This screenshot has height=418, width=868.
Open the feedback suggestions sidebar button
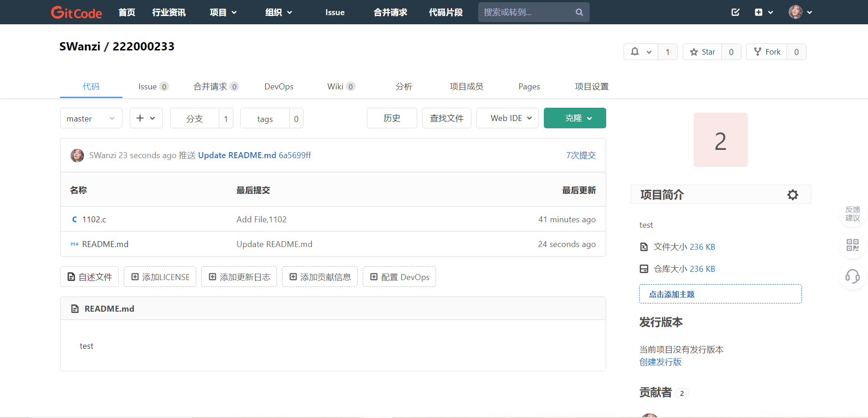coord(852,214)
